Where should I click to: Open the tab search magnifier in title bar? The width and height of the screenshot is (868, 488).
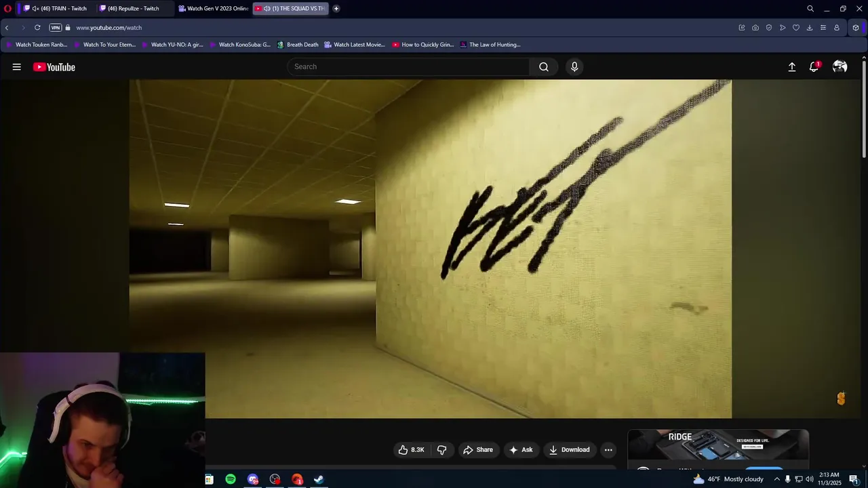tap(810, 9)
